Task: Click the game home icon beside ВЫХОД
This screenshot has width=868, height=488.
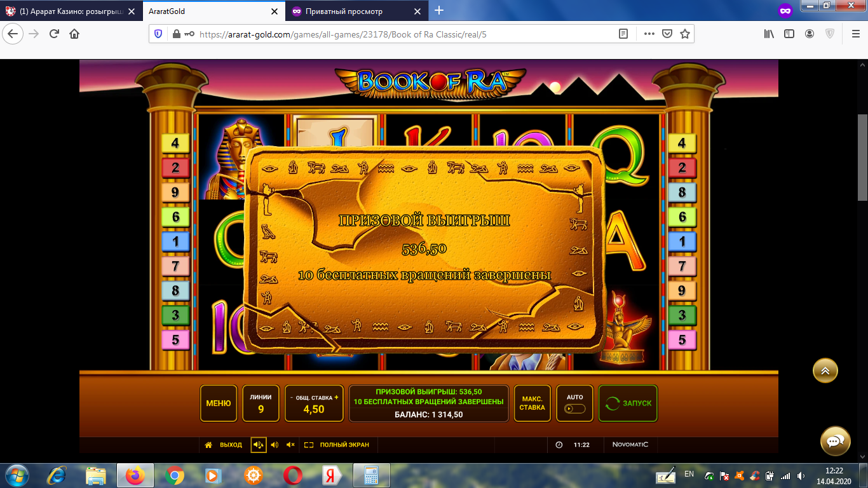Action: tap(208, 445)
